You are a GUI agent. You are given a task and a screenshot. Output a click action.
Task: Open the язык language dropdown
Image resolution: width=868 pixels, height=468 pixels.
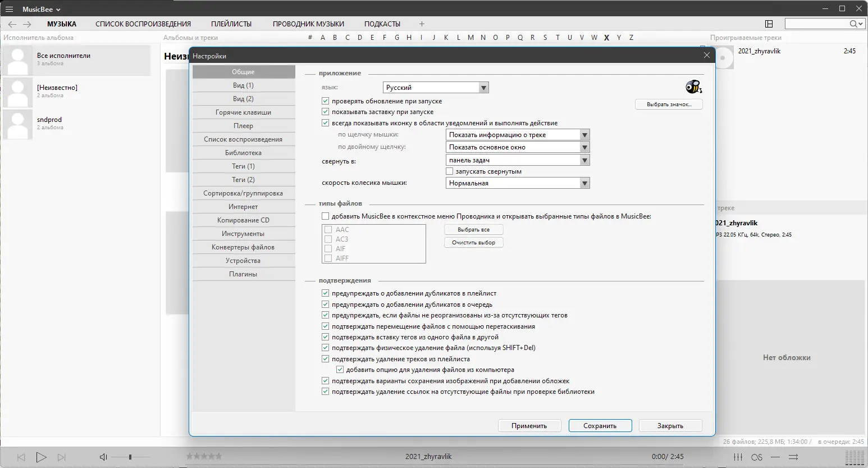point(436,88)
